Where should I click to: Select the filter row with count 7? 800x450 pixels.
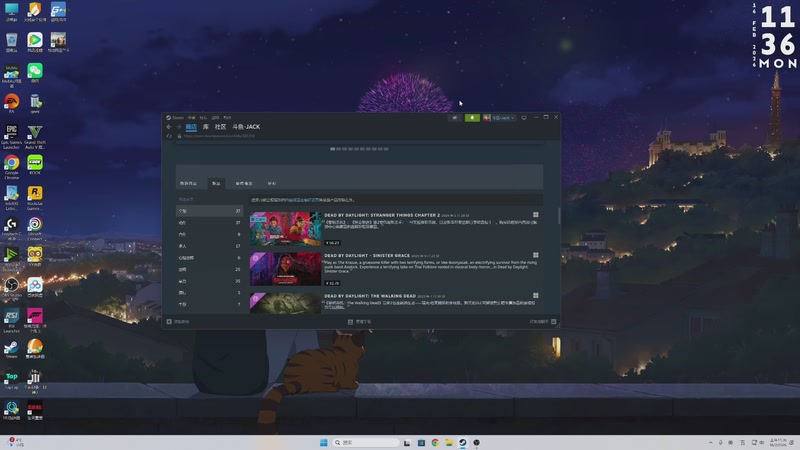(210, 305)
